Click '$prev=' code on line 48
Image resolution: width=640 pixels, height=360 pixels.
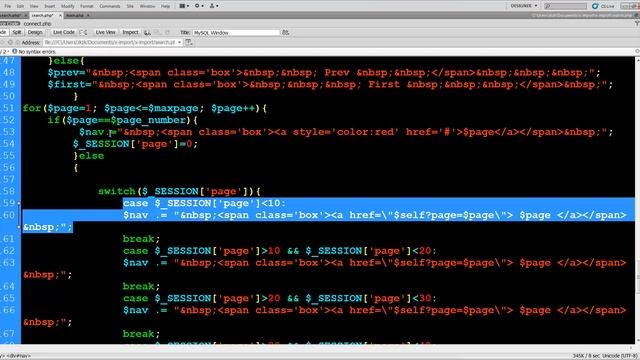pos(67,73)
